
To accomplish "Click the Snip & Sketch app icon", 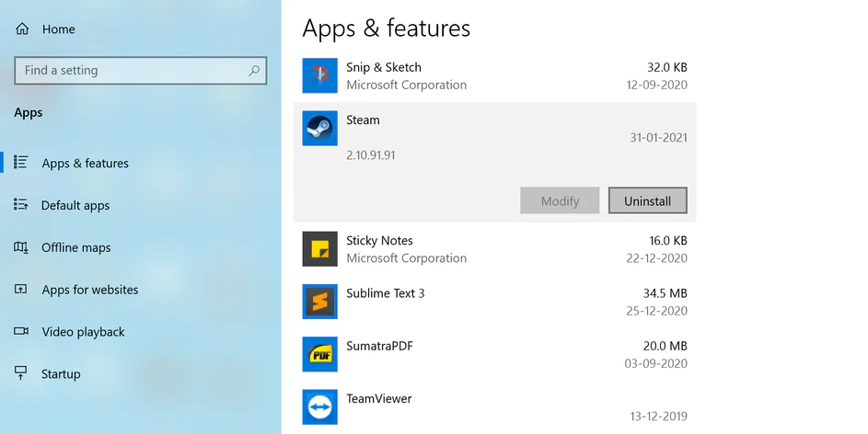I will (320, 75).
